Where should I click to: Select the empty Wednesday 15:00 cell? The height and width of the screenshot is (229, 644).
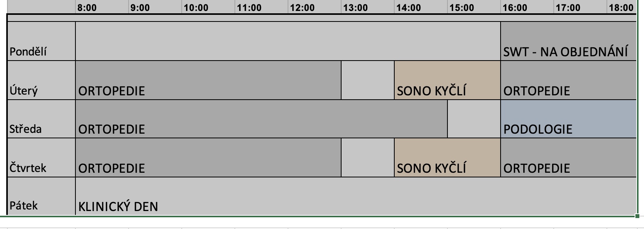coord(474,119)
